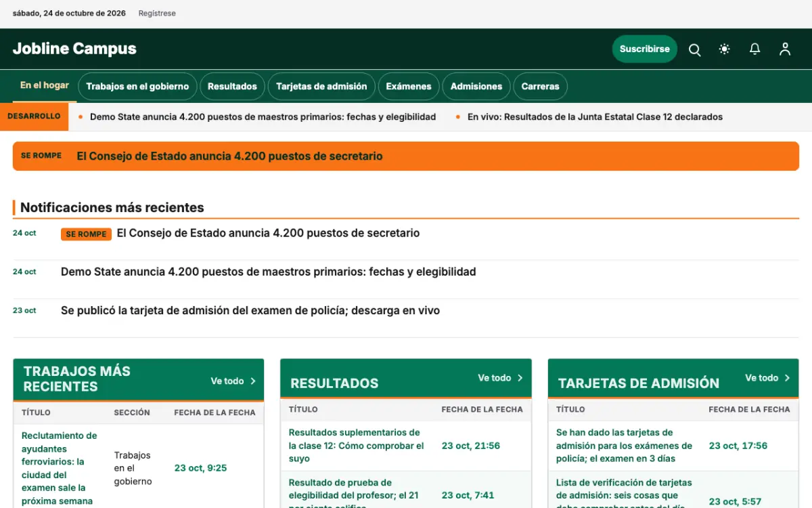Open notification El Consejo de Estado anuncia
The image size is (812, 508).
268,233
